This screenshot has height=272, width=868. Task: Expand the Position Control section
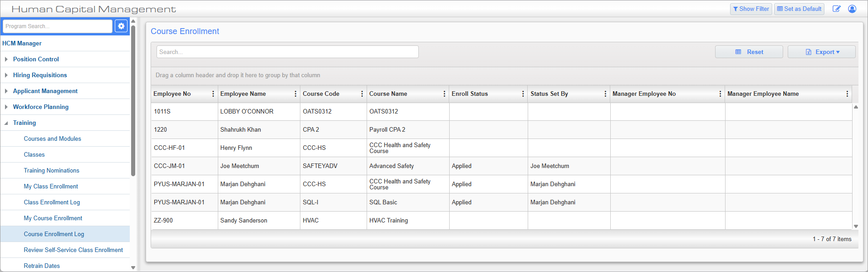(x=6, y=59)
